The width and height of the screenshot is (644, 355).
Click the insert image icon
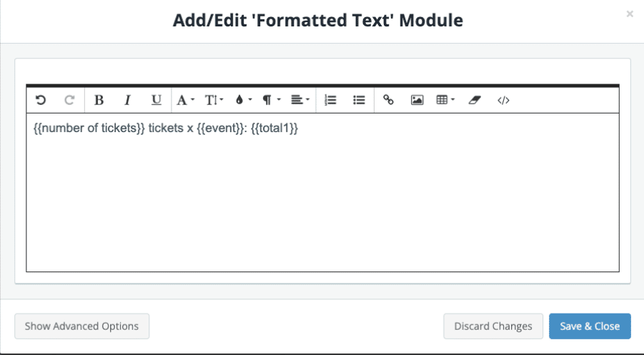(x=417, y=100)
